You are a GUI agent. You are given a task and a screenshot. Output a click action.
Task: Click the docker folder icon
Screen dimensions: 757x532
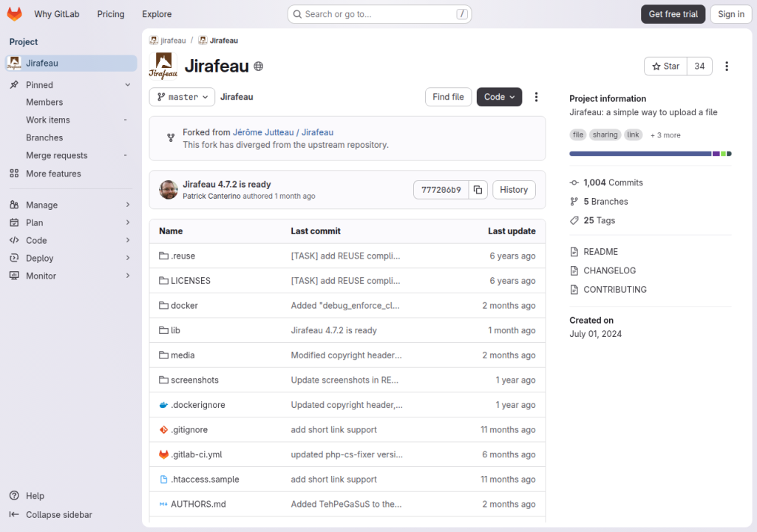163,306
